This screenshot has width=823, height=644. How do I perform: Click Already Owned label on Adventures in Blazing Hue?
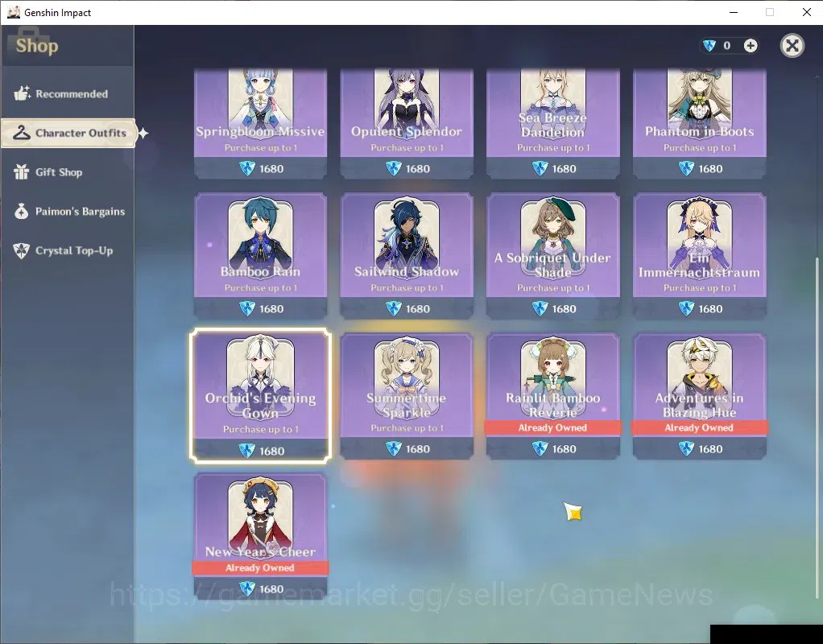[x=700, y=427]
